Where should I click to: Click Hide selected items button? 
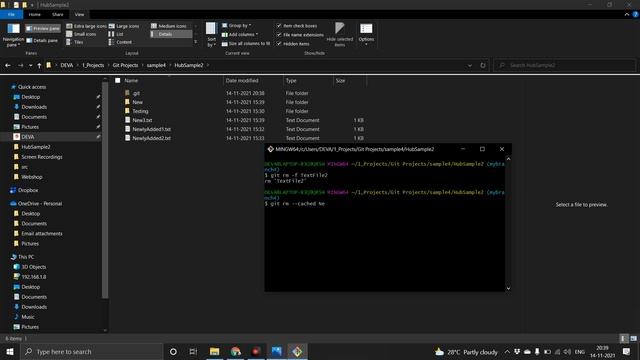point(340,35)
